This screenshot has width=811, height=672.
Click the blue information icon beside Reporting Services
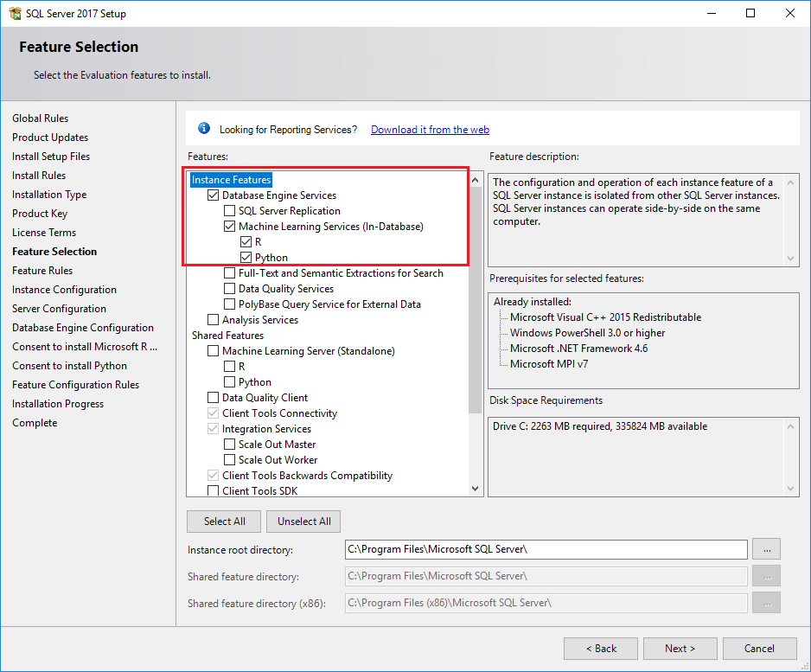(x=204, y=128)
